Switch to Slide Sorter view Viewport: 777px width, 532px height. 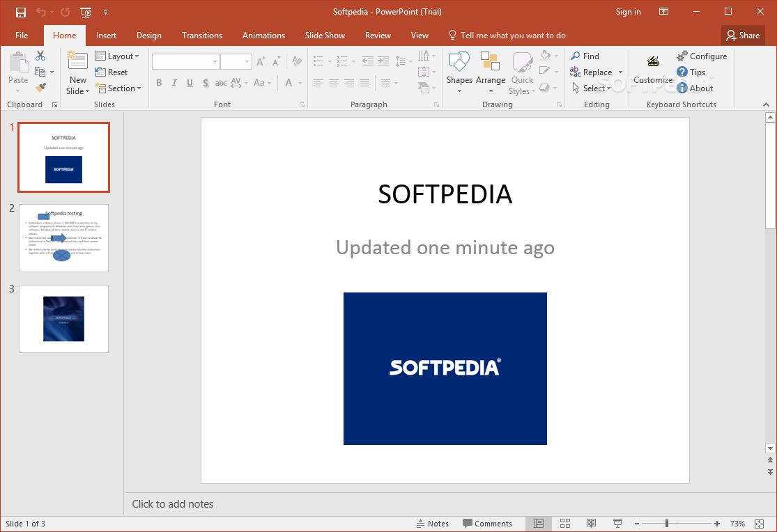(565, 524)
